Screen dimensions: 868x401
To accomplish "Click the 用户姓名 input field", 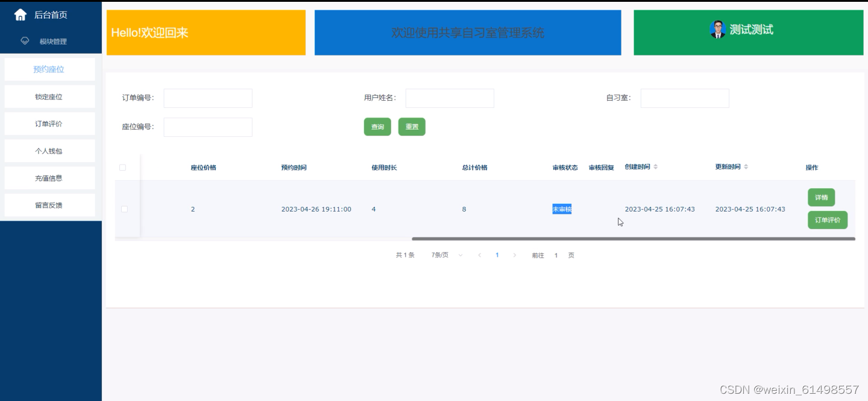I will (450, 98).
